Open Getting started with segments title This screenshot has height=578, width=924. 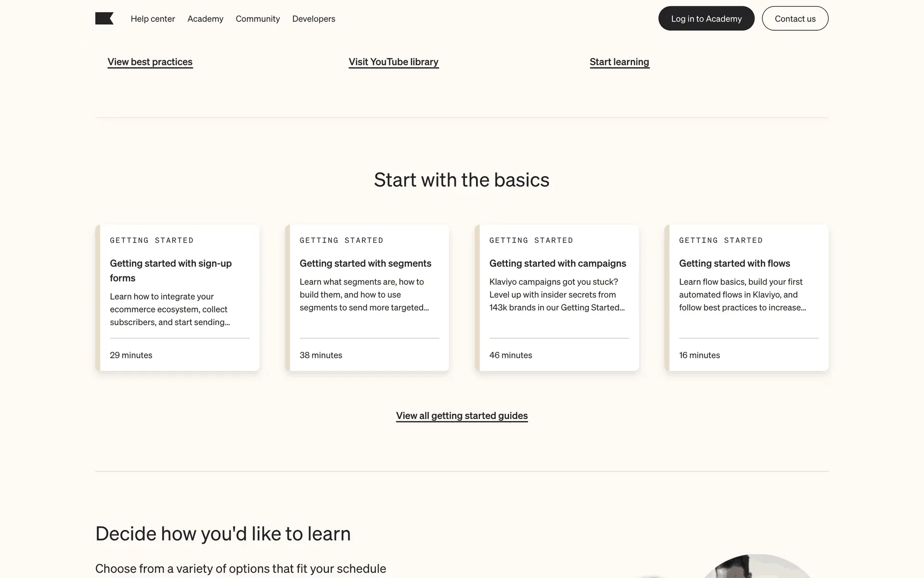click(365, 263)
